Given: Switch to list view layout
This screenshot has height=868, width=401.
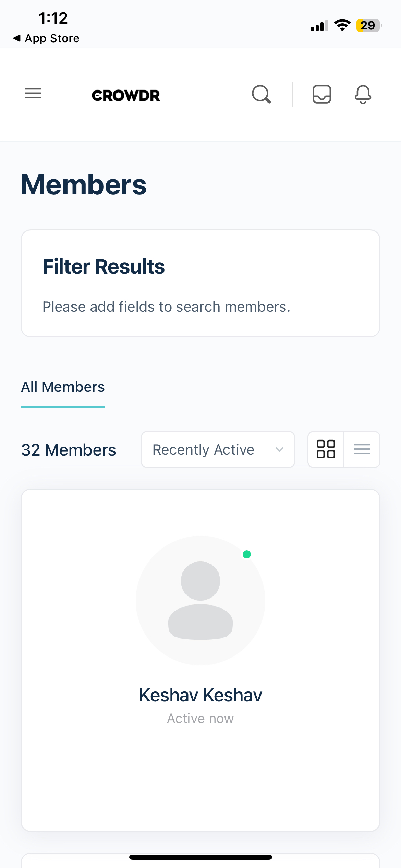Looking at the screenshot, I should (362, 449).
